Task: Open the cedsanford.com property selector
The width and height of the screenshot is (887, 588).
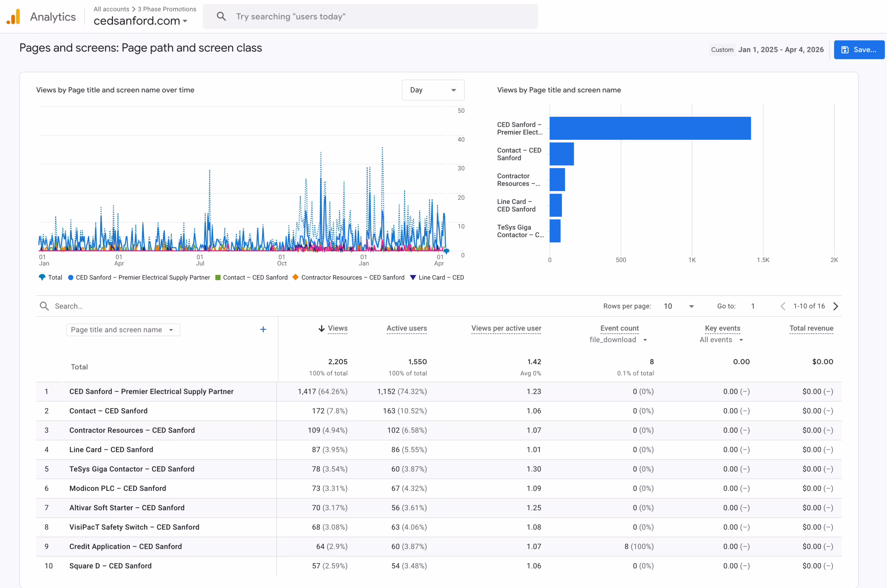Action: point(140,21)
